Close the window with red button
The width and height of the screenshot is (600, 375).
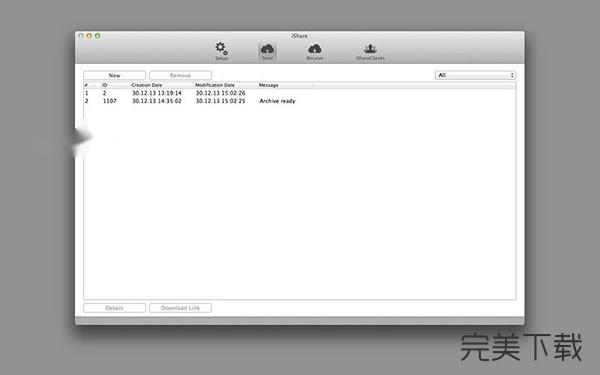click(81, 36)
